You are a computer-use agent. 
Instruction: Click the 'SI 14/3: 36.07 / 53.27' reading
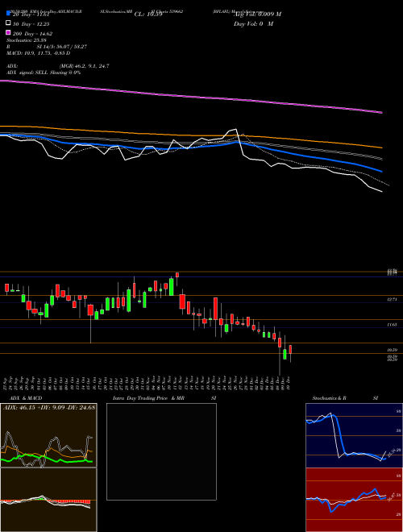pyautogui.click(x=62, y=47)
